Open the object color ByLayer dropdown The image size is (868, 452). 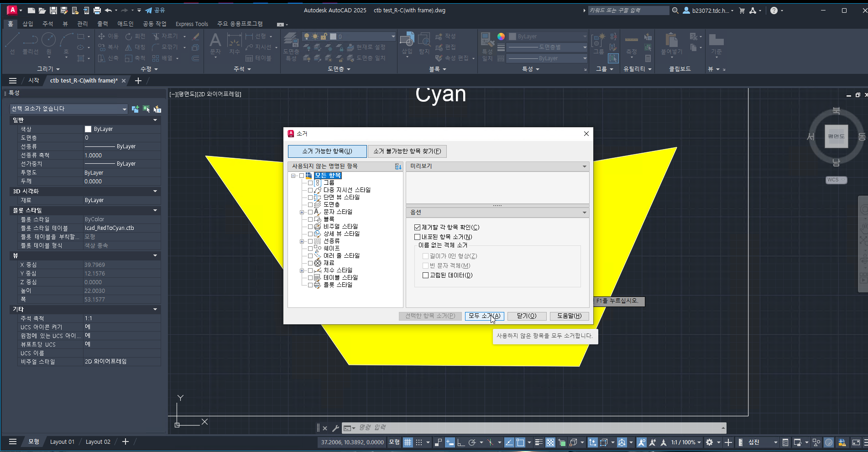pyautogui.click(x=548, y=36)
